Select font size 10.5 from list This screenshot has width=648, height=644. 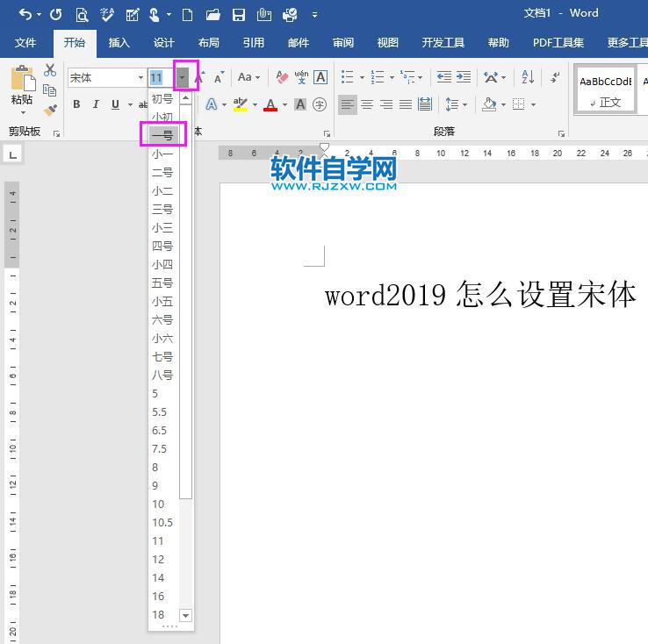(x=163, y=523)
